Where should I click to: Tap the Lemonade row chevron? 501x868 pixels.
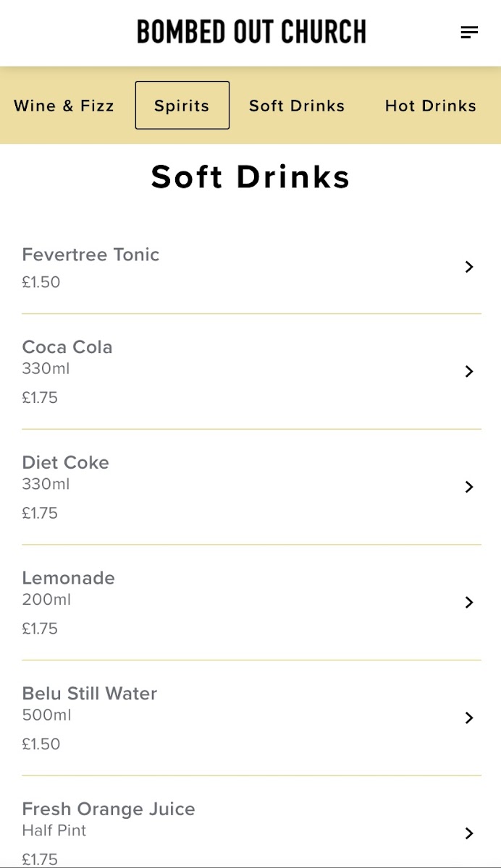[469, 603]
